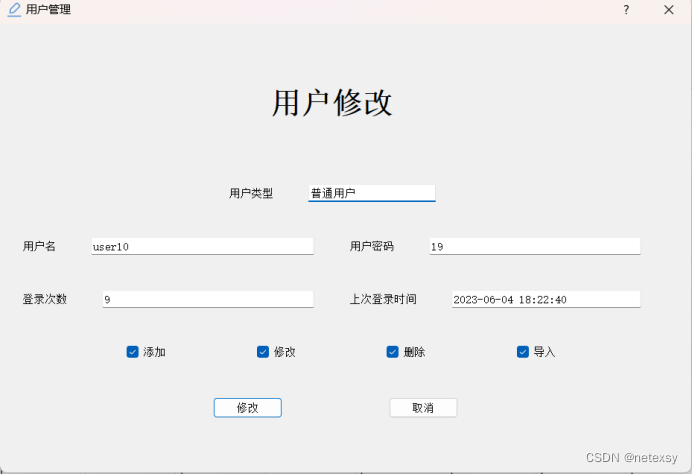Click the pencil icon in the title bar
The height and width of the screenshot is (474, 693).
point(15,10)
